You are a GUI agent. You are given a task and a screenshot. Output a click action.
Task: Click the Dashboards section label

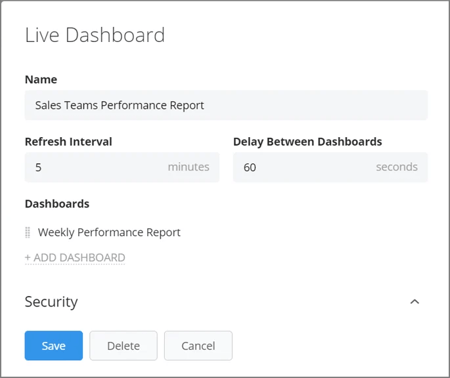click(57, 204)
